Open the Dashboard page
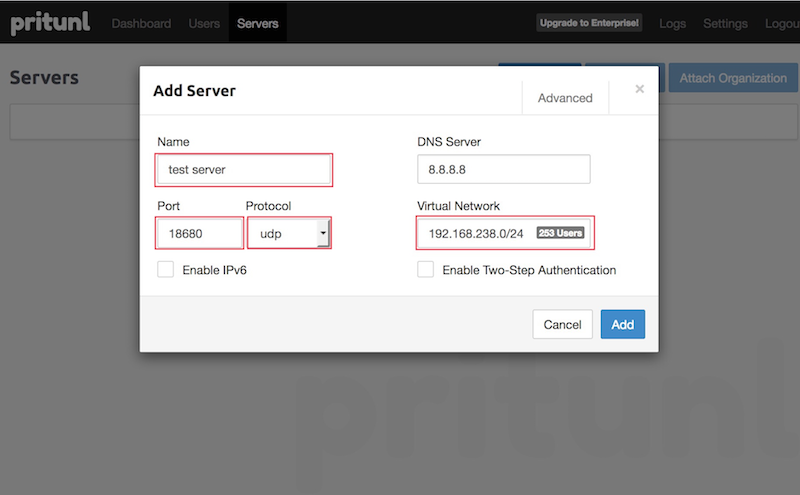 pyautogui.click(x=141, y=23)
